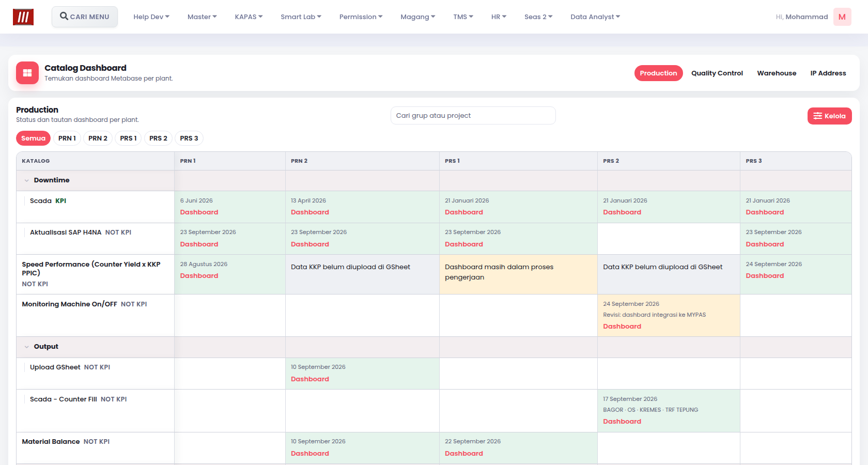
Task: Select the PRS 2 filter pill
Action: pyautogui.click(x=158, y=138)
